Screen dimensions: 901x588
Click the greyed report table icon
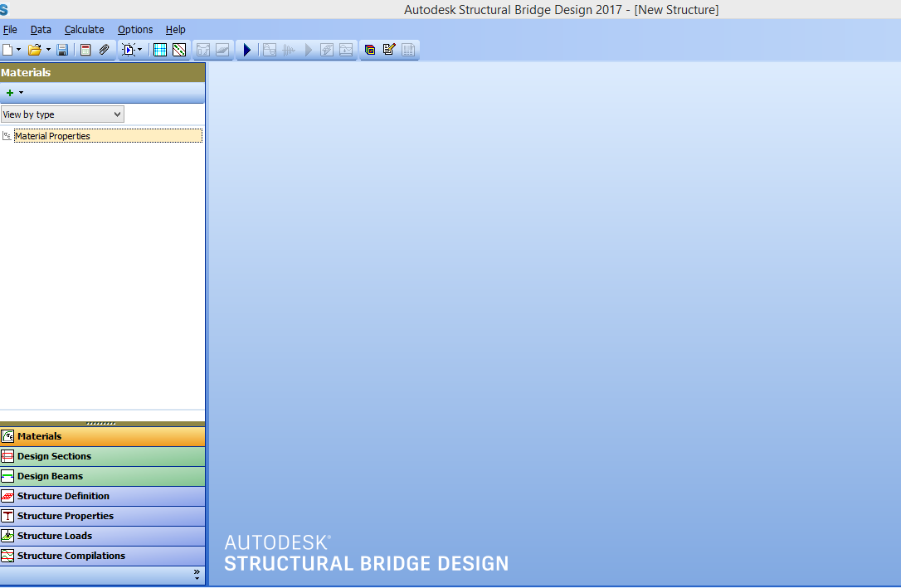click(408, 50)
